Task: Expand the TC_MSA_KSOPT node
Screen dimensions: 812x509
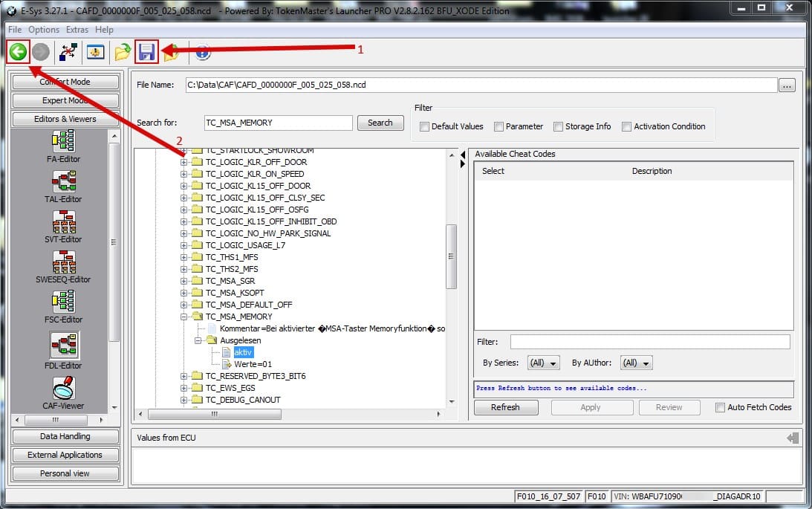Action: (183, 293)
